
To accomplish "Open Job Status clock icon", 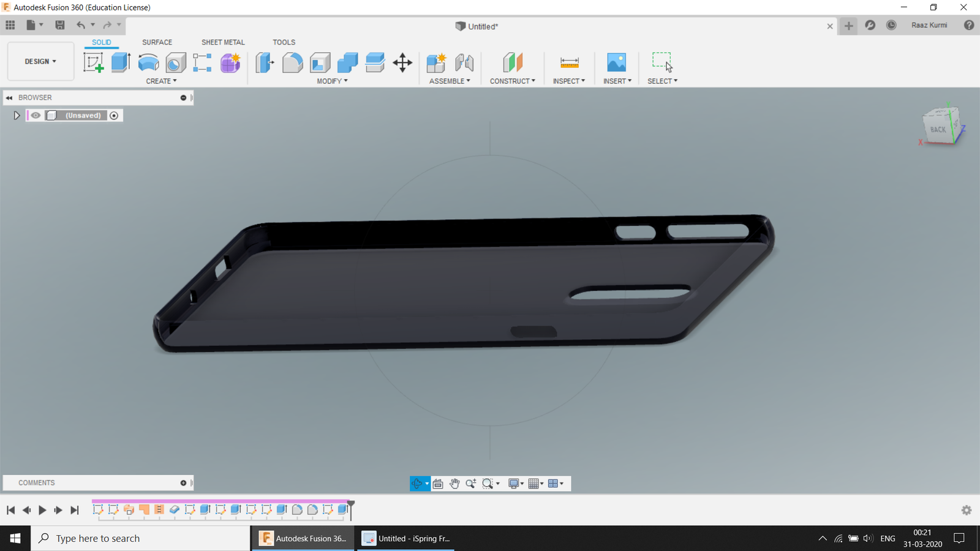I will [891, 25].
